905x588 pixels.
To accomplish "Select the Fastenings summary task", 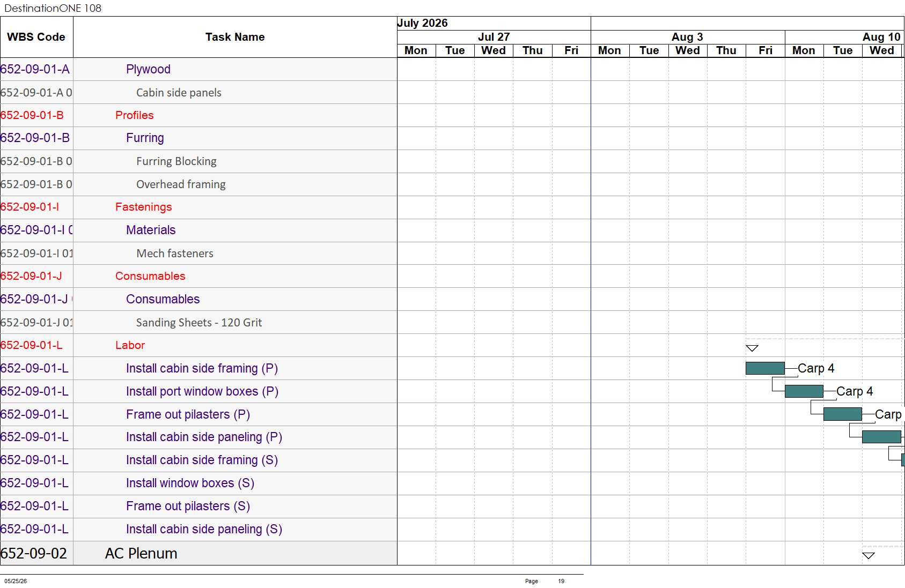I will [x=143, y=207].
